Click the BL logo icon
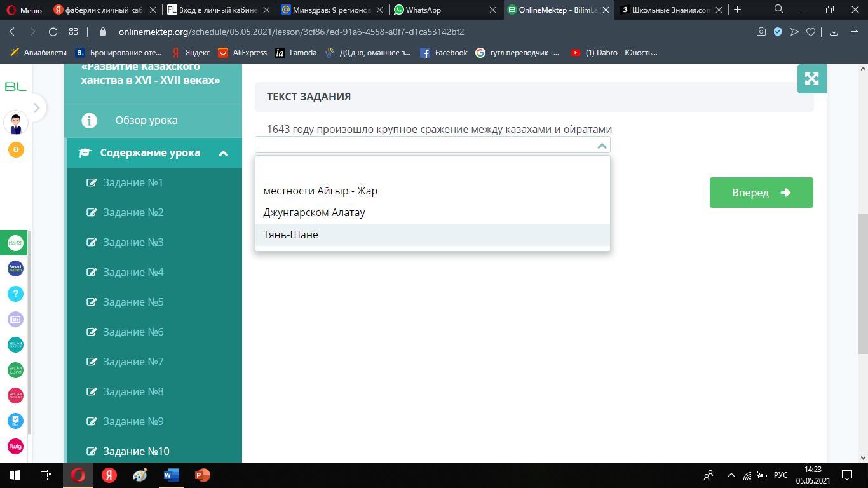The width and height of the screenshot is (868, 488). [x=15, y=86]
